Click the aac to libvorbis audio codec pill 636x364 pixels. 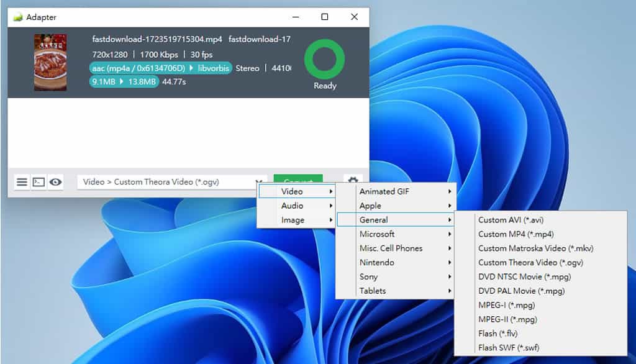pyautogui.click(x=161, y=68)
